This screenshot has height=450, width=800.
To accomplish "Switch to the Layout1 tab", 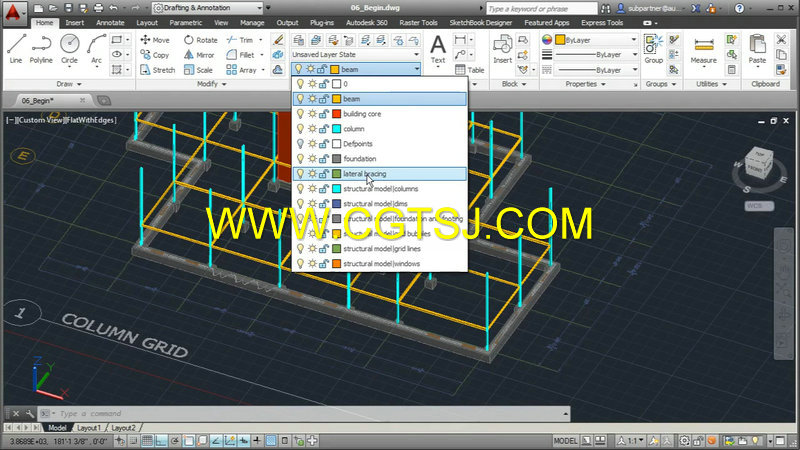I will click(89, 428).
